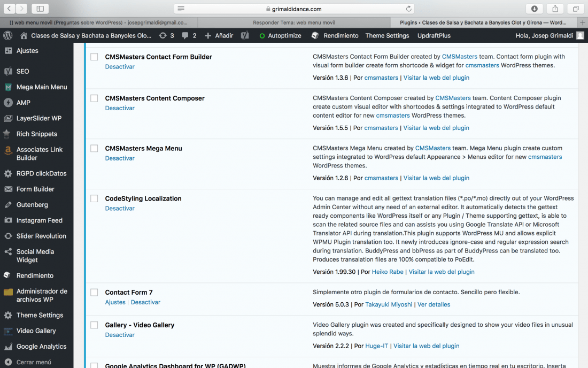Click the SEO sidebar Yoast icon

8,71
